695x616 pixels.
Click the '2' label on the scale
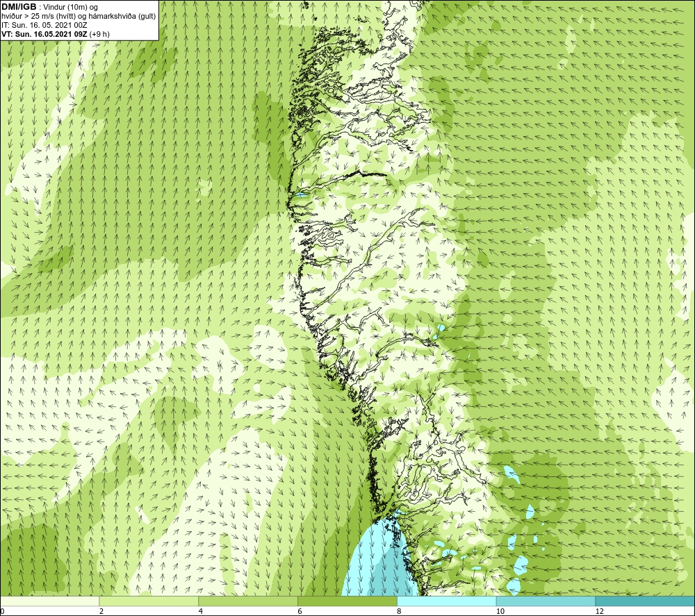pos(101,611)
